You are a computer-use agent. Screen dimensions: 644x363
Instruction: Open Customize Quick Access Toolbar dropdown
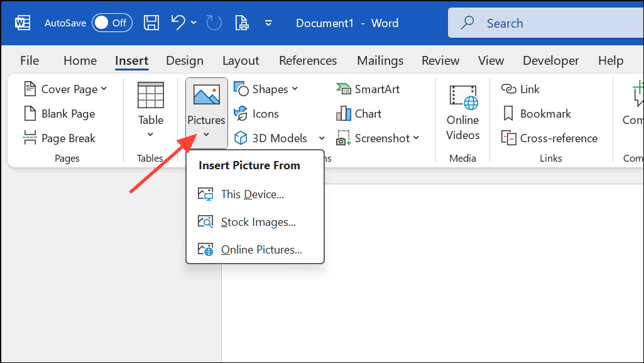point(268,23)
